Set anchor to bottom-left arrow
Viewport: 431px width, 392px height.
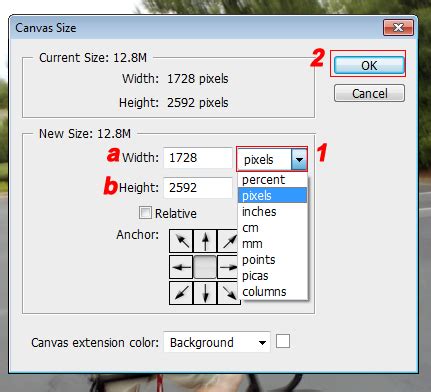(x=181, y=293)
